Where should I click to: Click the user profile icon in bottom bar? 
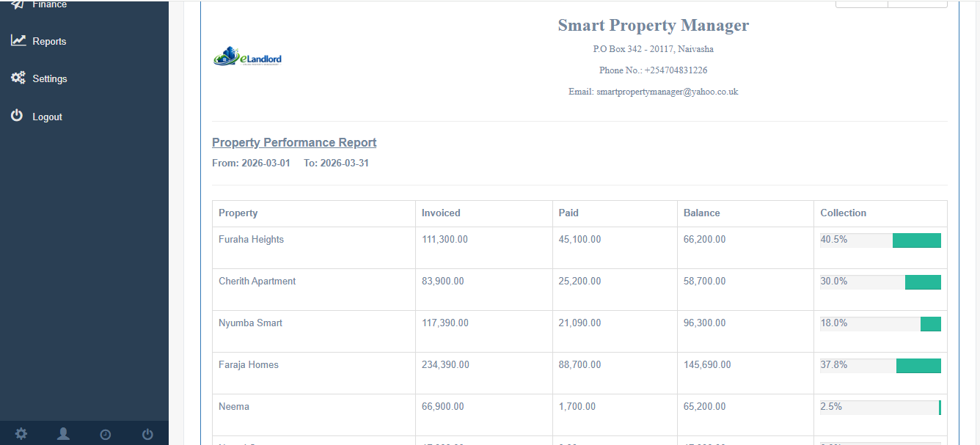64,434
